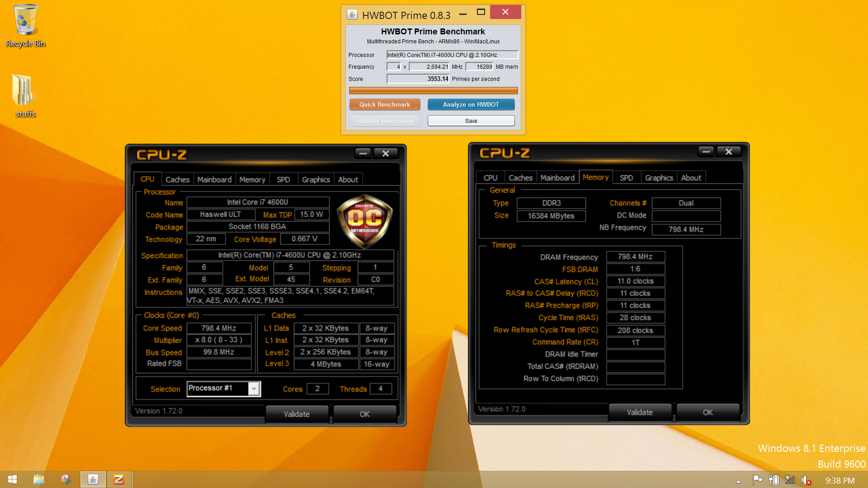This screenshot has width=868, height=488.
Task: Open the pinwheel app pinned in taskbar
Action: coord(66,479)
